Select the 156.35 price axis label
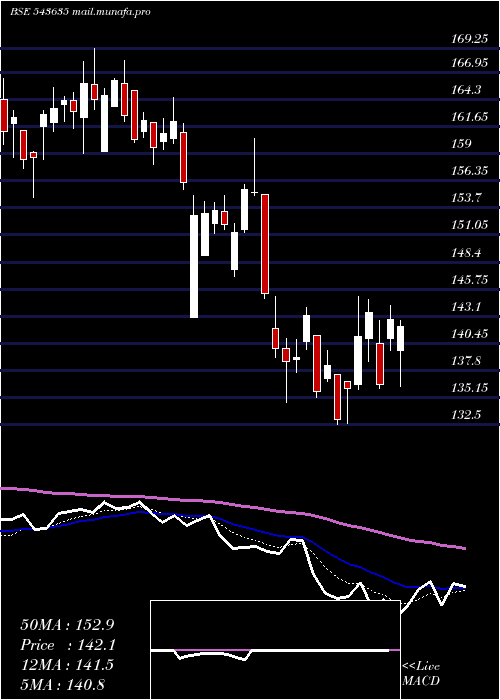Viewport: 500px width, 700px height. coord(470,171)
